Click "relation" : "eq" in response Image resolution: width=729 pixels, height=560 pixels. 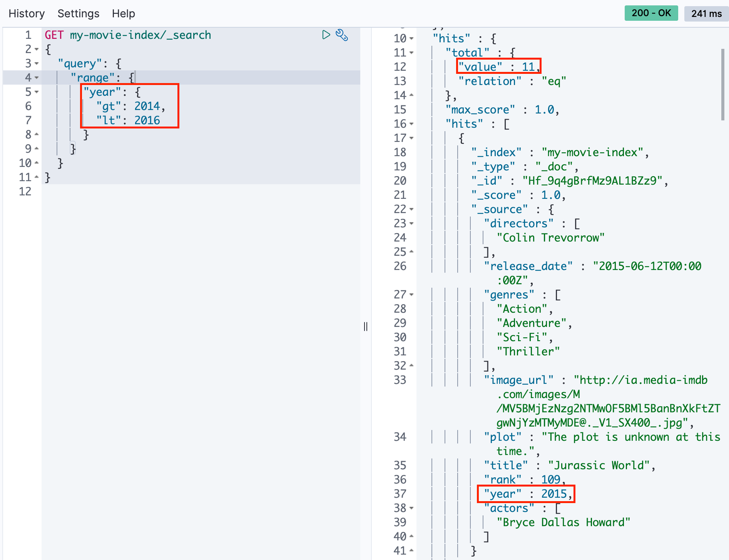click(x=512, y=81)
